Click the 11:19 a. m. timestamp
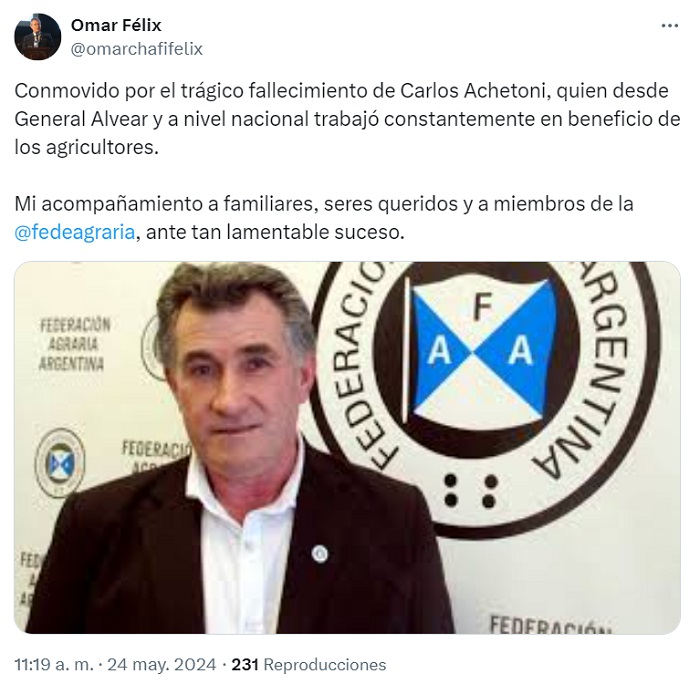 [x=54, y=664]
